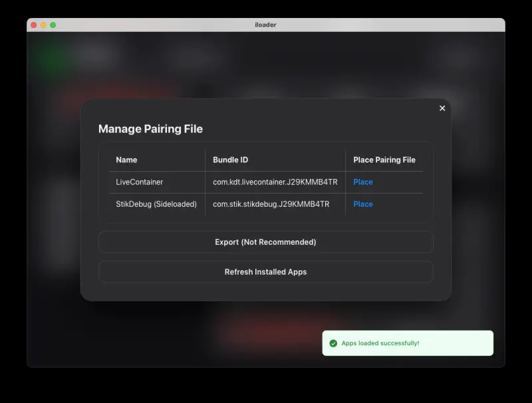Click Export (Not Recommended) button

[x=265, y=242]
